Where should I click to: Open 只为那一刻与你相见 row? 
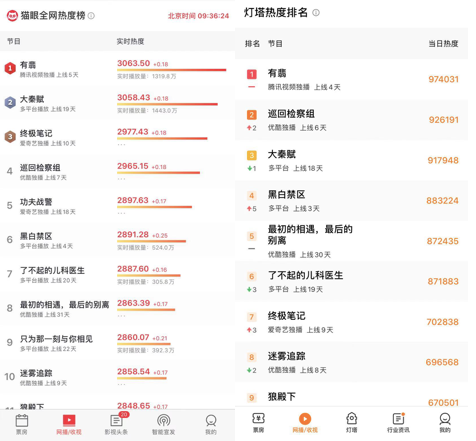tap(117, 342)
